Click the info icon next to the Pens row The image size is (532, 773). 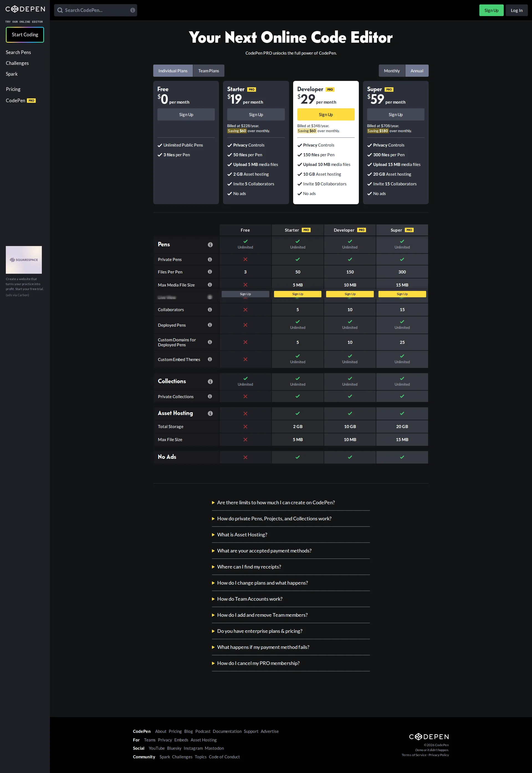pos(210,244)
